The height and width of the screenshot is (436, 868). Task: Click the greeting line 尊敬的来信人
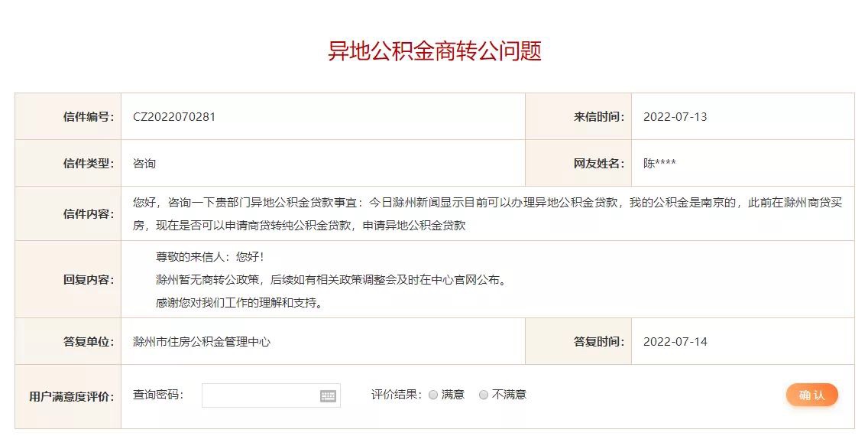pyautogui.click(x=210, y=257)
